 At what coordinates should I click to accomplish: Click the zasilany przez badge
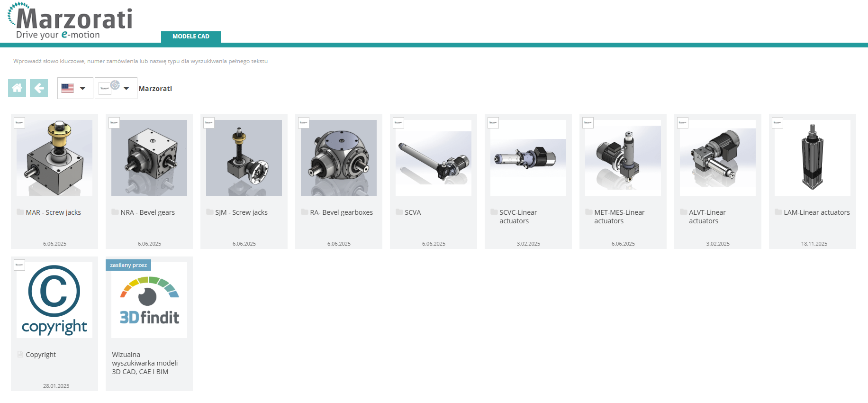[128, 265]
